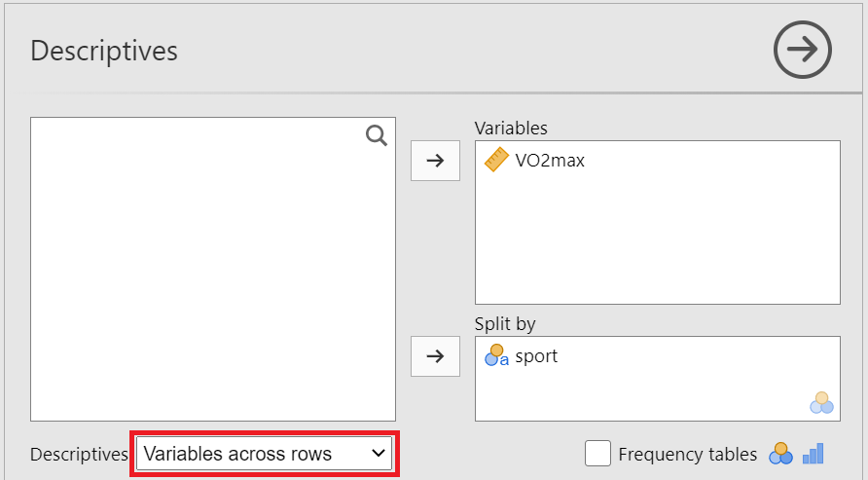Select the sport variable name
Viewport: 868px width, 480px height.
point(536,356)
